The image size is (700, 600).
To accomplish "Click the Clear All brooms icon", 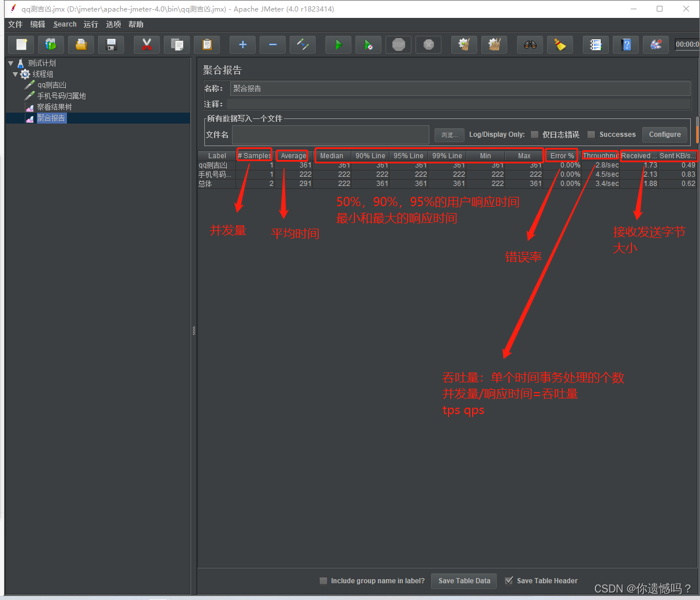I will point(495,44).
